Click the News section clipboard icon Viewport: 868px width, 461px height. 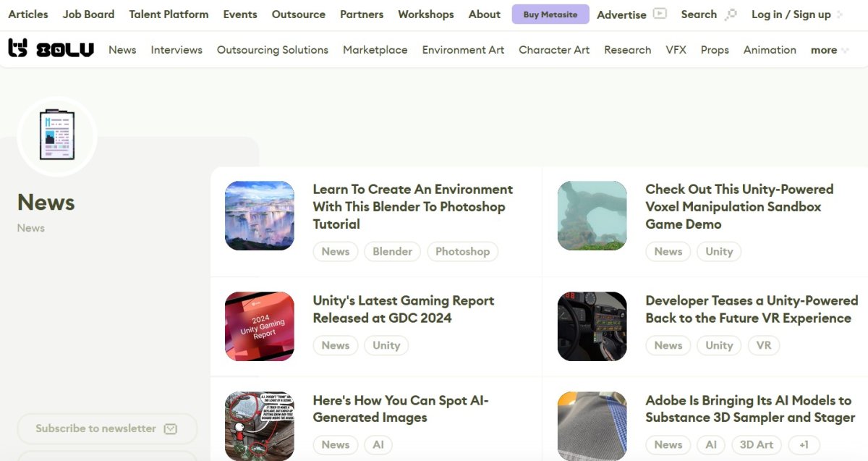coord(57,135)
